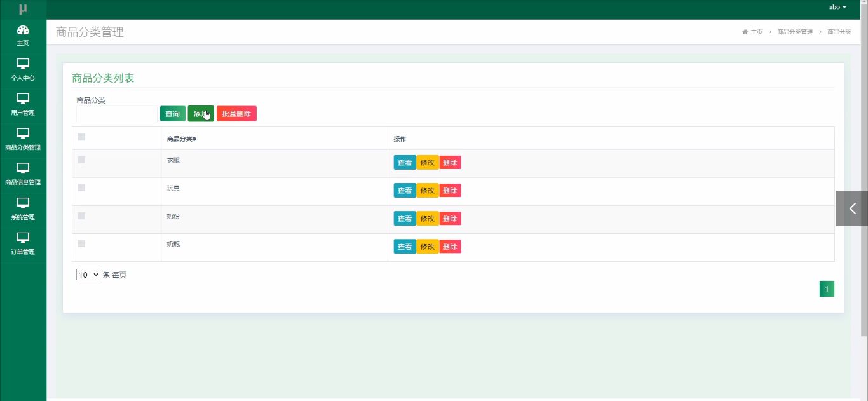Open the 主页 dashboard icon in sidebar
This screenshot has height=401, width=868.
point(23,30)
